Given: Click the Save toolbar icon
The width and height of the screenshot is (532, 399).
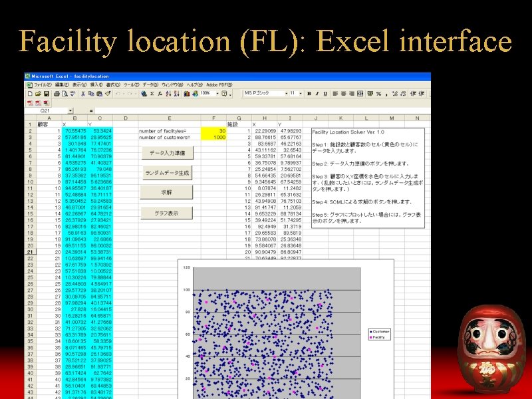Looking at the screenshot, I should [x=47, y=96].
